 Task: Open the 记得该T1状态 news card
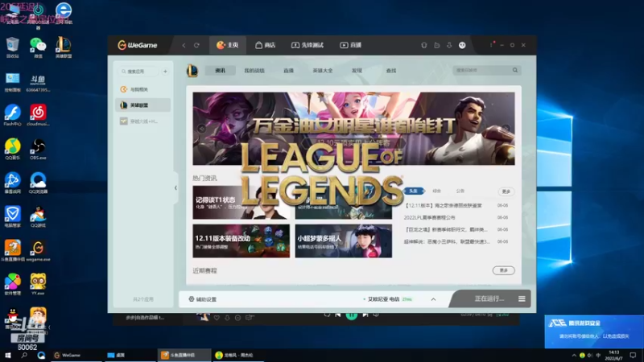(241, 203)
